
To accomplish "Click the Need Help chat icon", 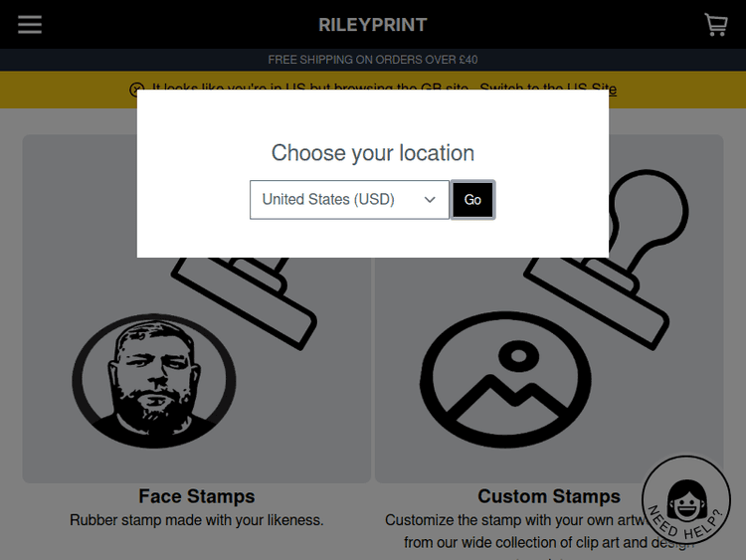I will tap(686, 502).
